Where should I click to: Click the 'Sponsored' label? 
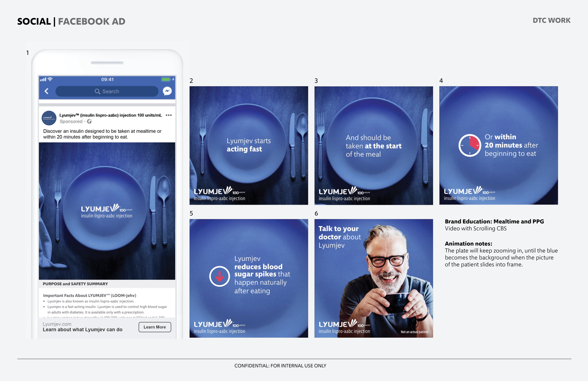coord(71,121)
